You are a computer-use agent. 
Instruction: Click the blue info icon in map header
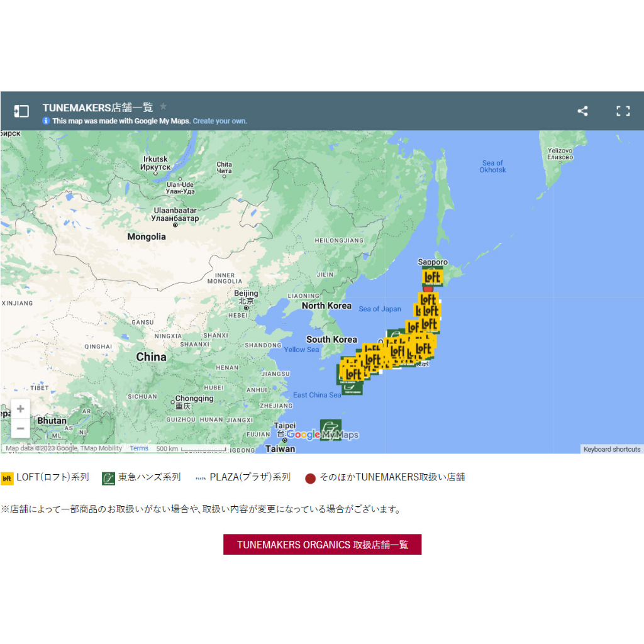(46, 121)
